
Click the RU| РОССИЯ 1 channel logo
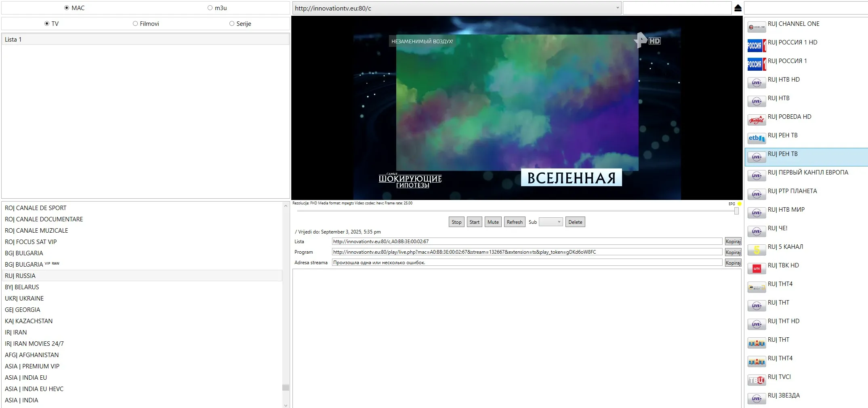click(757, 64)
